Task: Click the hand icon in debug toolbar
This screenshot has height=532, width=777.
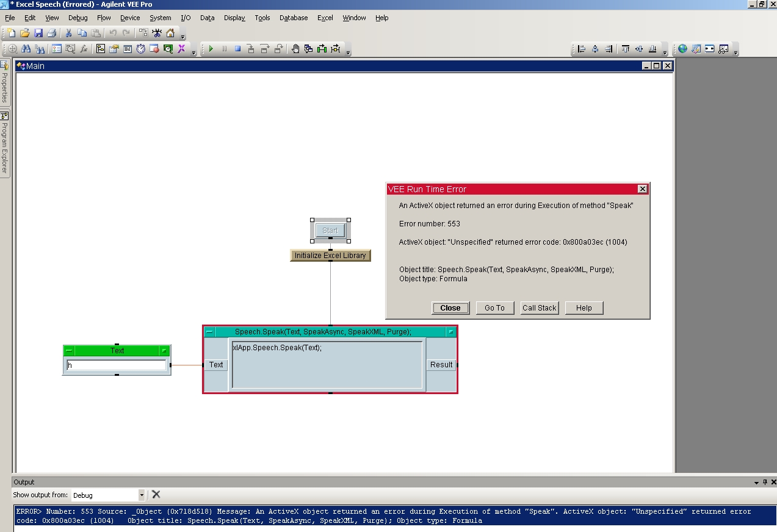Action: point(295,49)
